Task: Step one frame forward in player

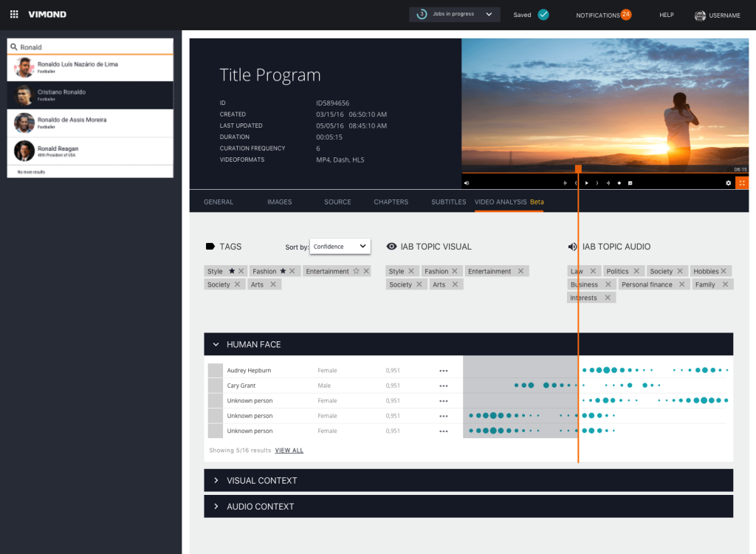Action: click(x=597, y=183)
